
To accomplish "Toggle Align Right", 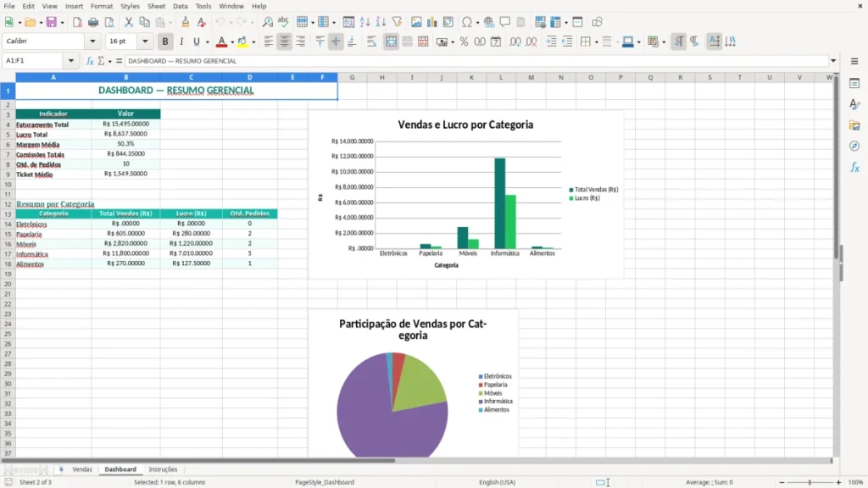I will tap(301, 42).
